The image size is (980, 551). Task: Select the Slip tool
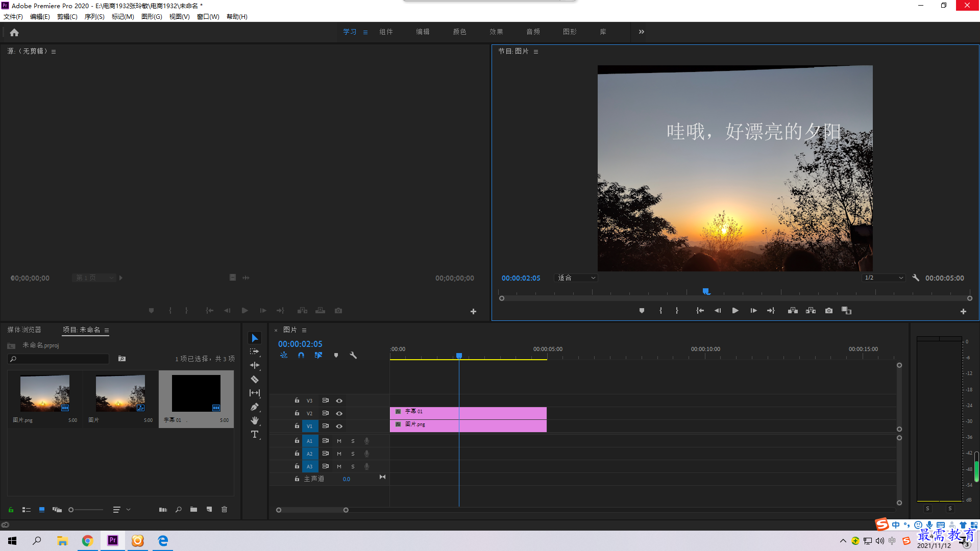[x=255, y=393]
